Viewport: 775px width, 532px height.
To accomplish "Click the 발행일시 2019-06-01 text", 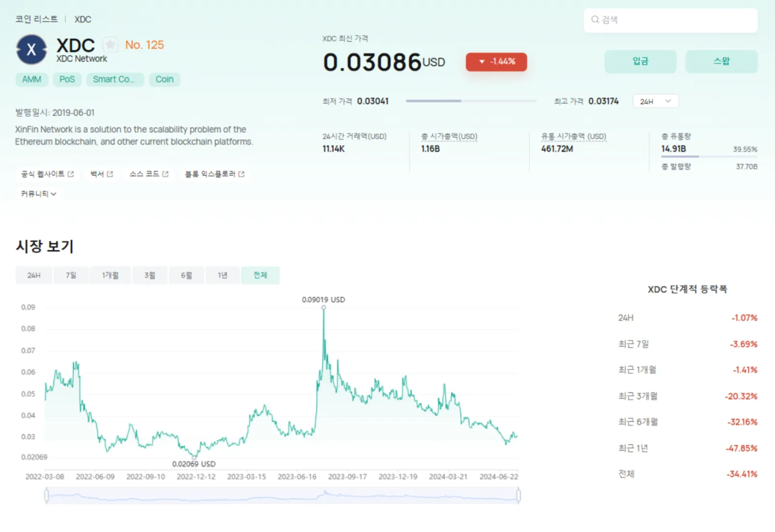I will (55, 113).
